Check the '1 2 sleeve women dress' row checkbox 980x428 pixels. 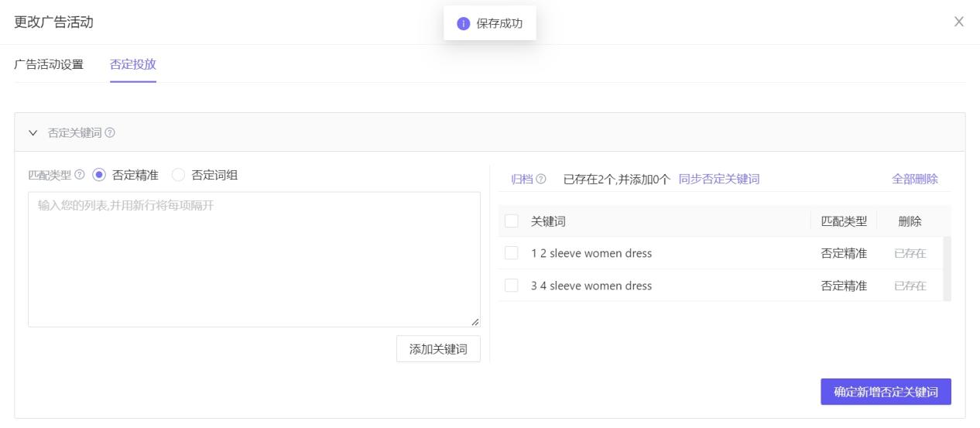(511, 253)
